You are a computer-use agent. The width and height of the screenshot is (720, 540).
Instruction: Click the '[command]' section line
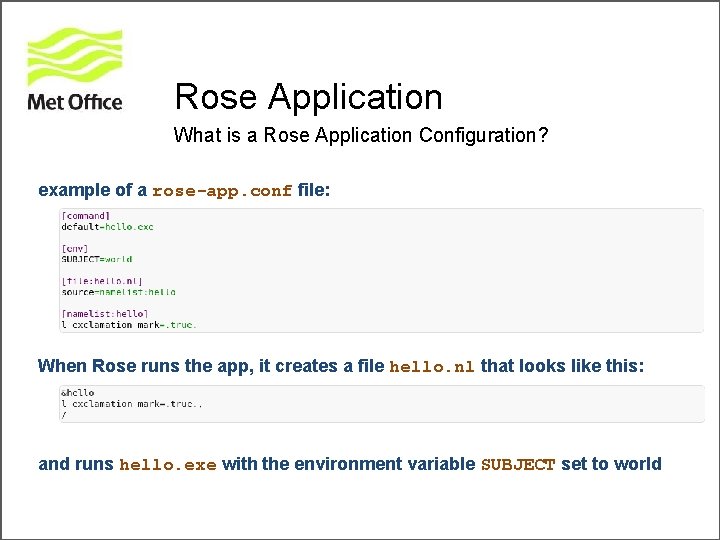click(x=85, y=216)
